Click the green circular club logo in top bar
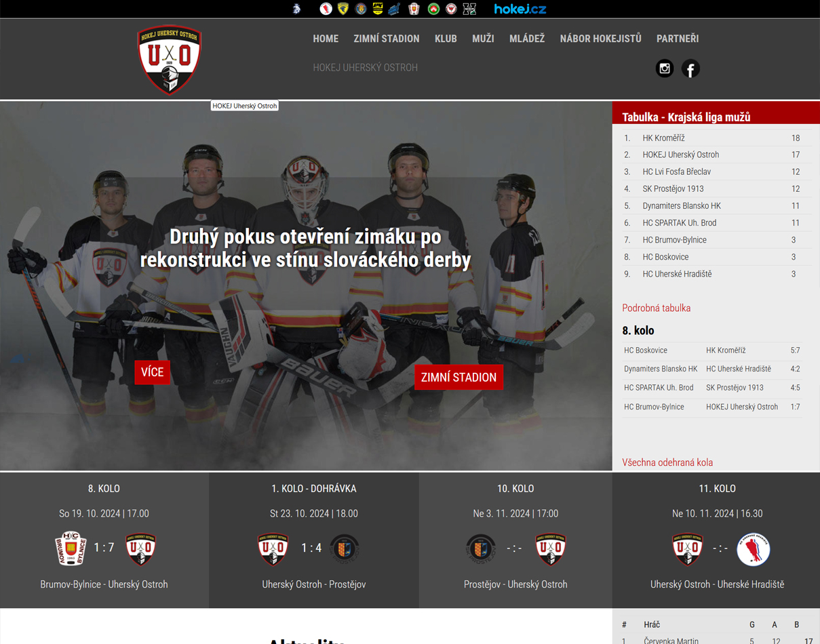 coord(433,9)
